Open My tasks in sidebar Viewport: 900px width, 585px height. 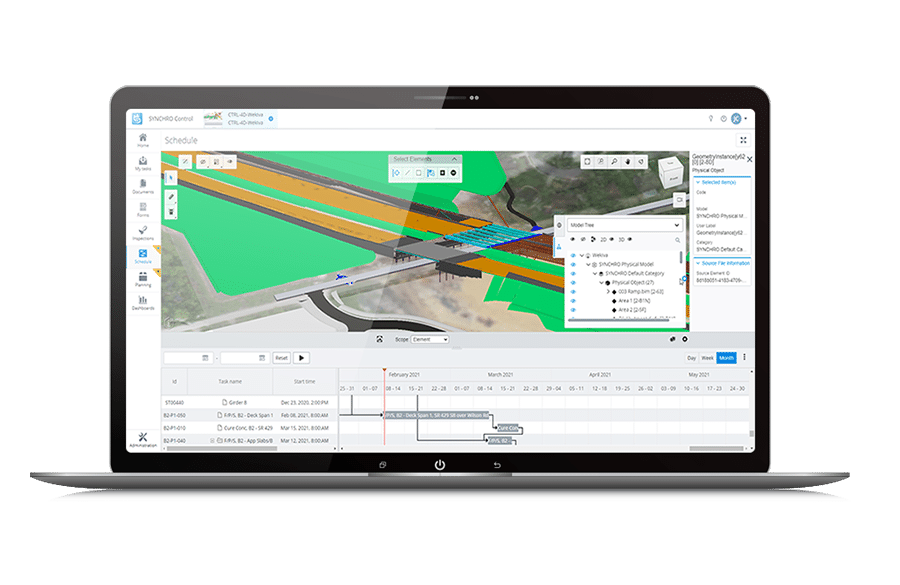coord(143,163)
